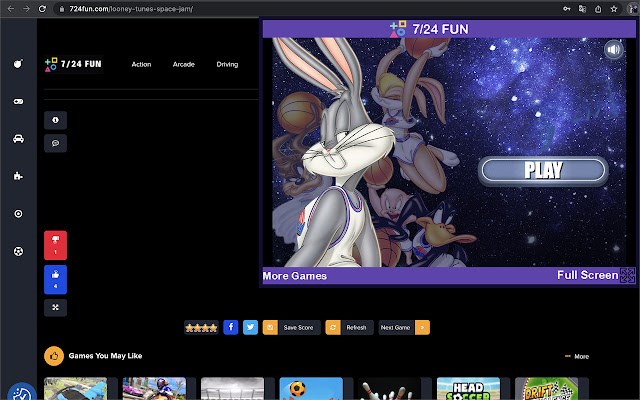Open the gamepad arcade category in sidebar
This screenshot has height=400, width=640.
18,102
